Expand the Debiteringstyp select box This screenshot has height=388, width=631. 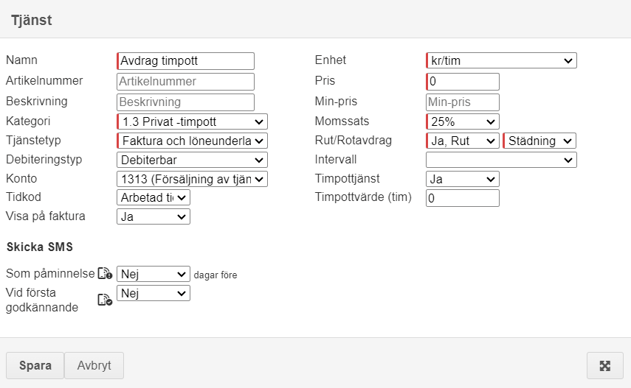point(192,160)
